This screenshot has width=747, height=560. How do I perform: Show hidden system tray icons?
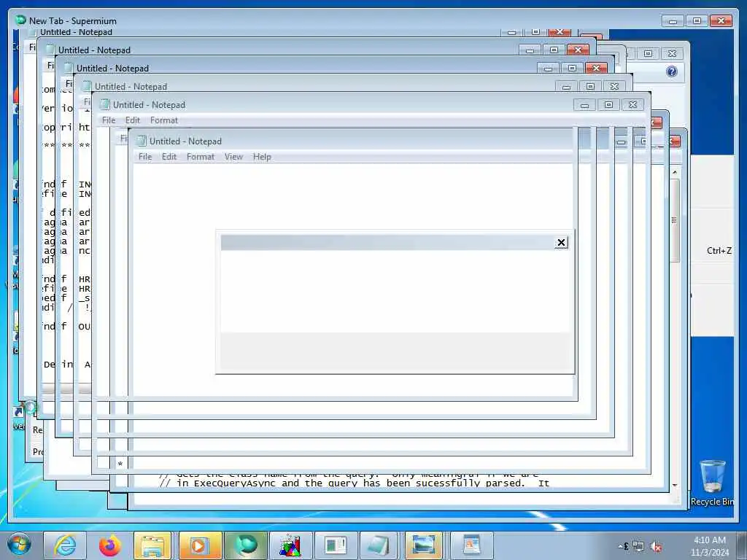click(620, 546)
